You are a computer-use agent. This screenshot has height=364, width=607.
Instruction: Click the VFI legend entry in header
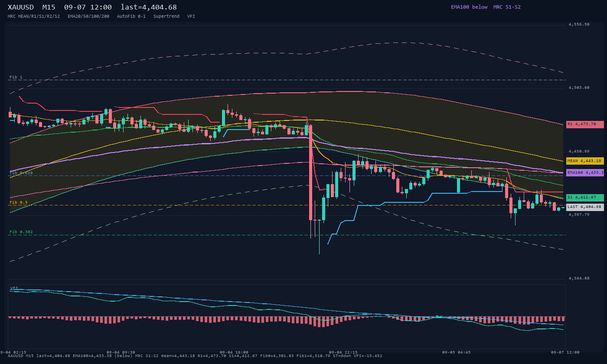click(x=191, y=16)
